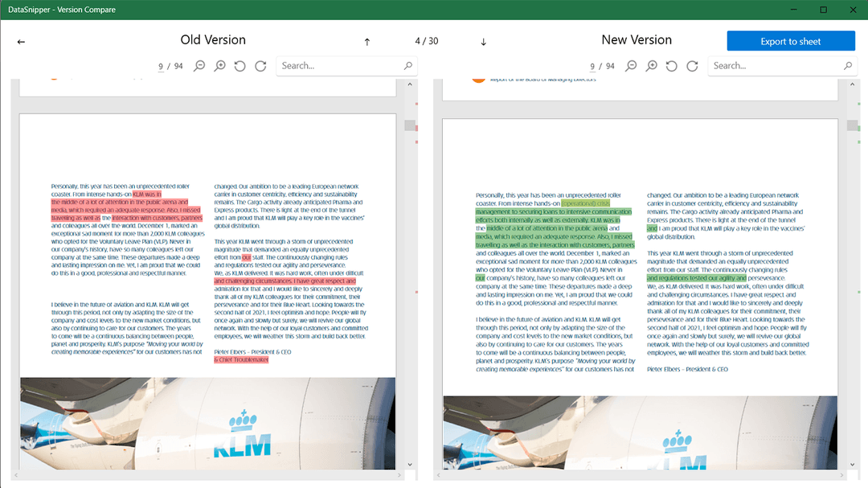Focus the Old Version search field
The image size is (868, 488).
(x=338, y=66)
